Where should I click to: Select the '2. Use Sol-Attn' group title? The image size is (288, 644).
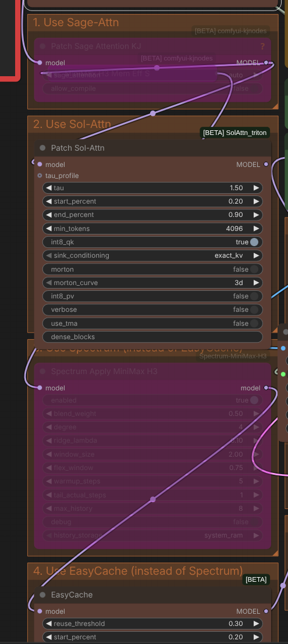pos(72,124)
